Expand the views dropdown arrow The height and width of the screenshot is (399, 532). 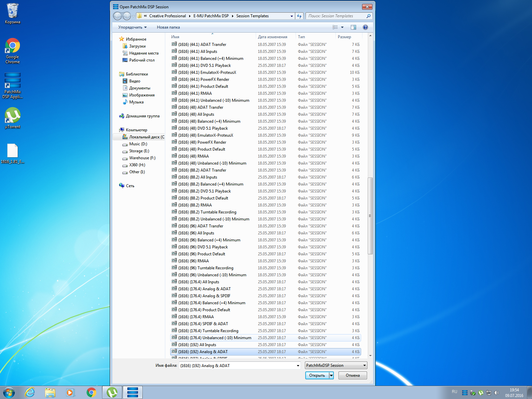342,27
